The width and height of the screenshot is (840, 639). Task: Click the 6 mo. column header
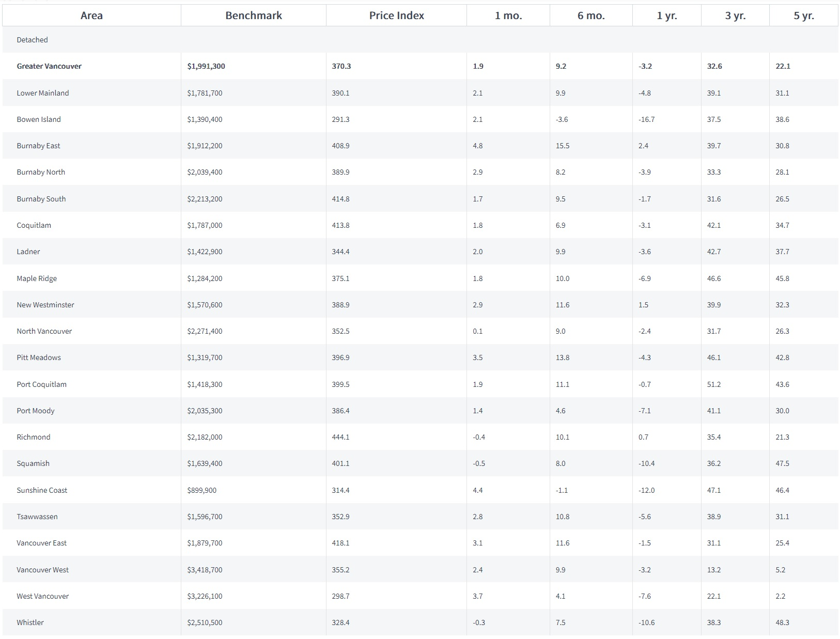click(x=590, y=15)
